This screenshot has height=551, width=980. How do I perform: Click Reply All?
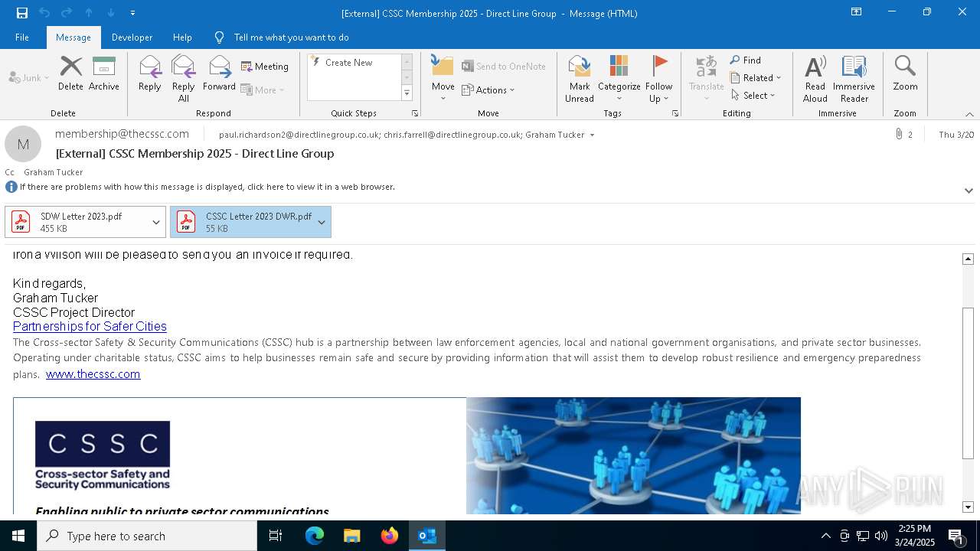pos(184,79)
